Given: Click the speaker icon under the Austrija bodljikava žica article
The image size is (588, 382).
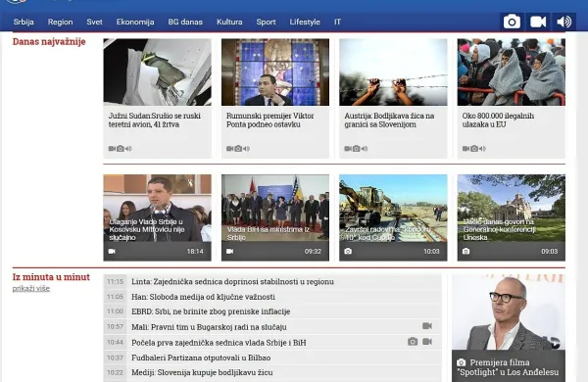Looking at the screenshot, I should [365, 149].
